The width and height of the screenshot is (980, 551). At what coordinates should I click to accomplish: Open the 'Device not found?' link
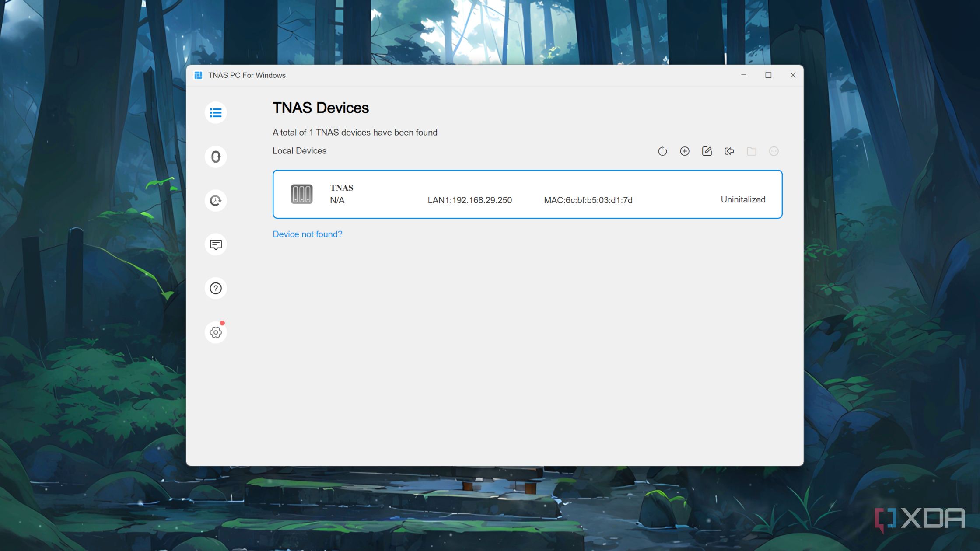[x=307, y=234]
